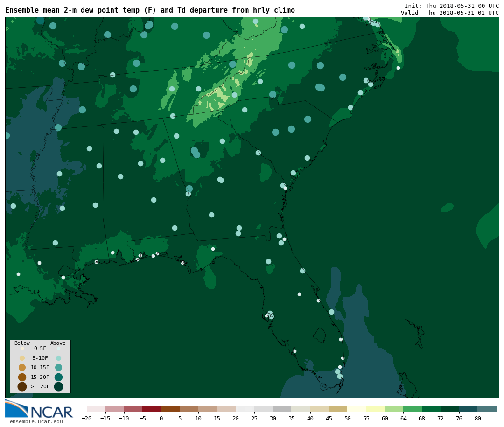Screen dimensions: 504x427
Task: Pick the 35 to 40 colorbar swatch
Action: [x=301, y=409]
